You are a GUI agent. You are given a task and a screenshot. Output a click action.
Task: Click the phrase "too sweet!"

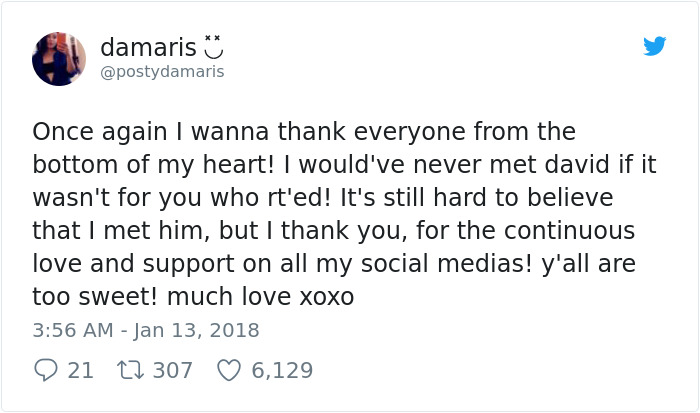(x=89, y=296)
